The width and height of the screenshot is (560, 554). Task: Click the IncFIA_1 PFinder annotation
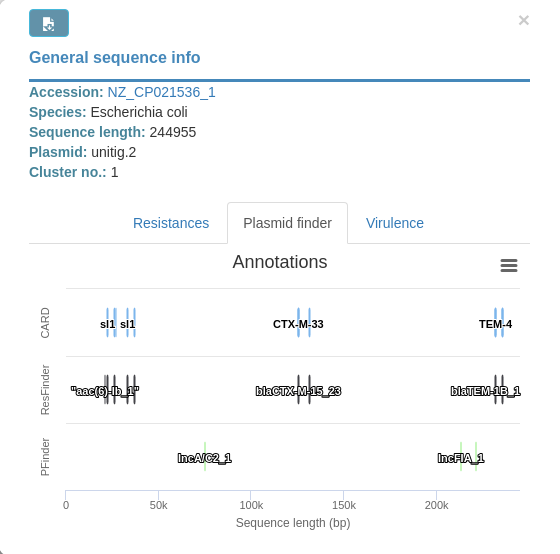[461, 458]
